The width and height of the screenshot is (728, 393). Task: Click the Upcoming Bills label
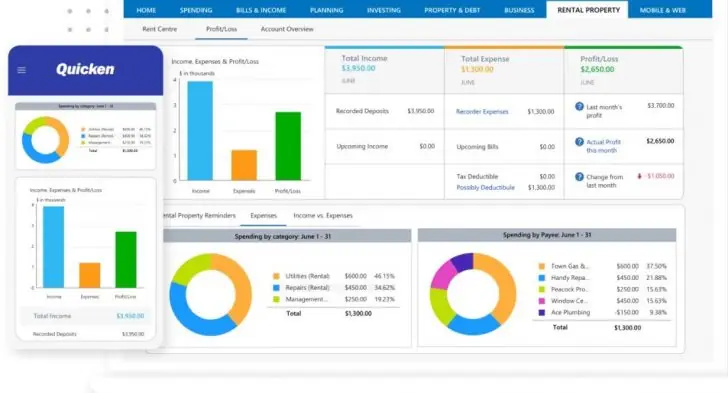[477, 147]
